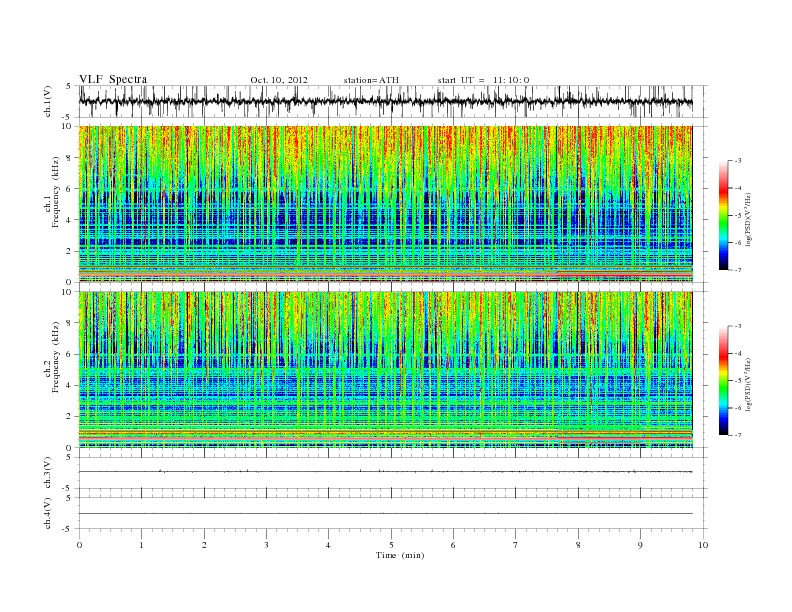Click the '-3' value on ch.1 colorbar
Screen dimensions: 792x612
tap(737, 161)
